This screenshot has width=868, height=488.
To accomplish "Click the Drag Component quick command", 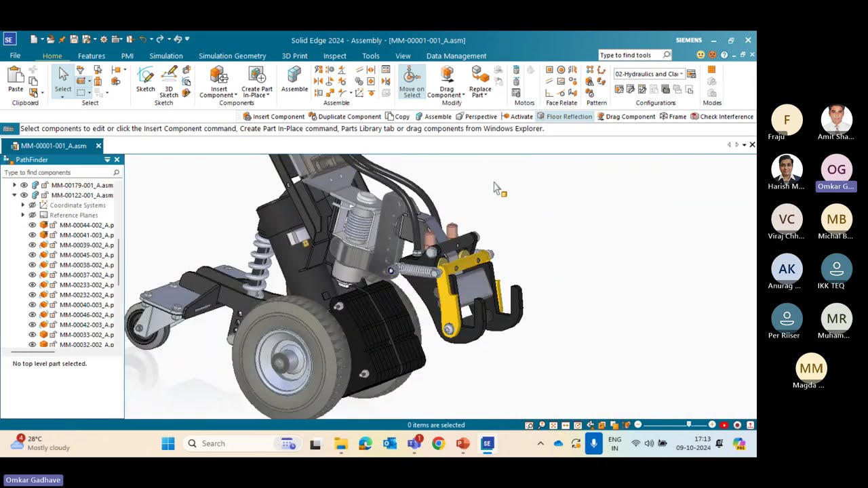I will [x=626, y=117].
